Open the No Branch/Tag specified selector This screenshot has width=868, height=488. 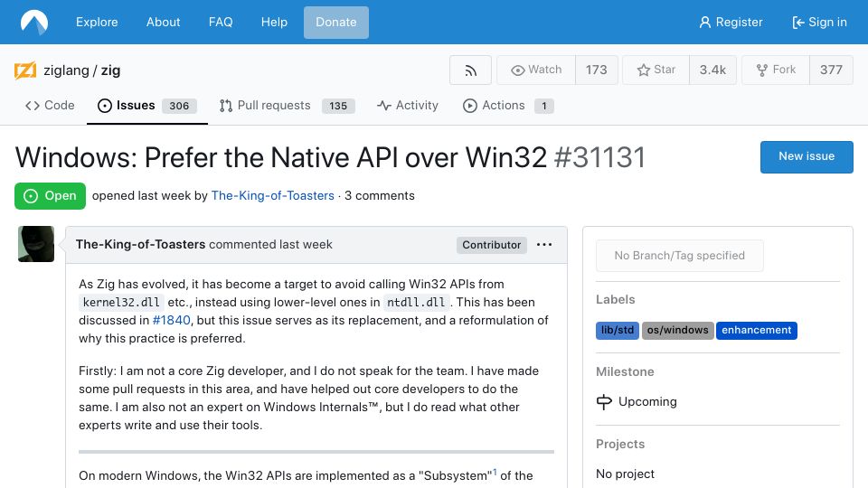679,256
